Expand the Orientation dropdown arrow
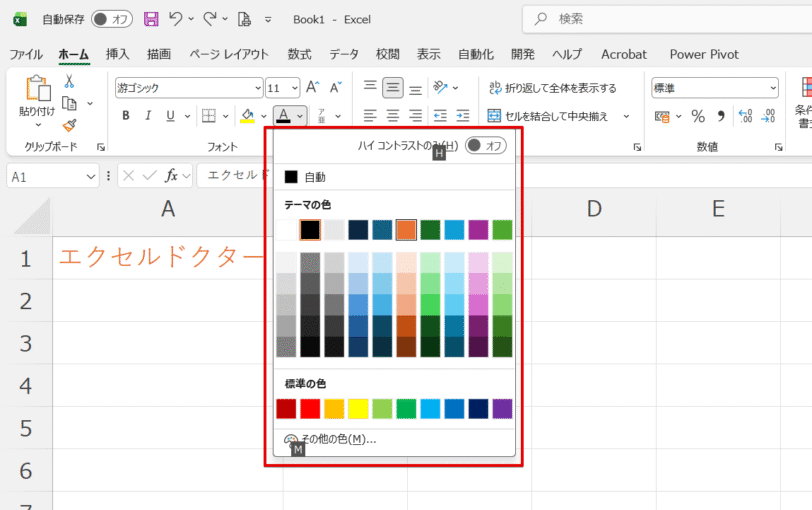Viewport: 812px width, 510px height. [x=455, y=88]
